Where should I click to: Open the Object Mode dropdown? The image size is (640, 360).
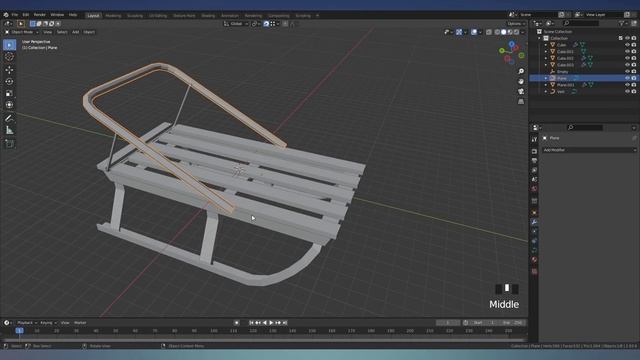coord(22,32)
